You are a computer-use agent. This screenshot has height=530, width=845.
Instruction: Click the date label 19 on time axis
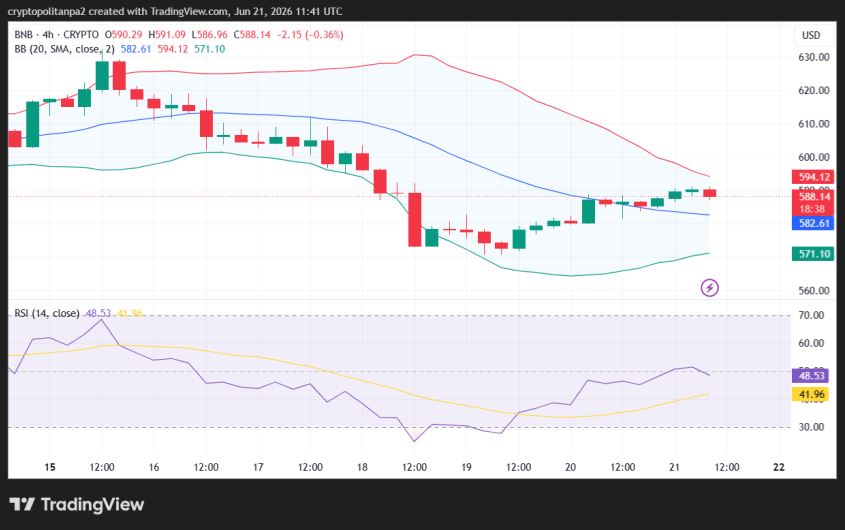(x=466, y=467)
